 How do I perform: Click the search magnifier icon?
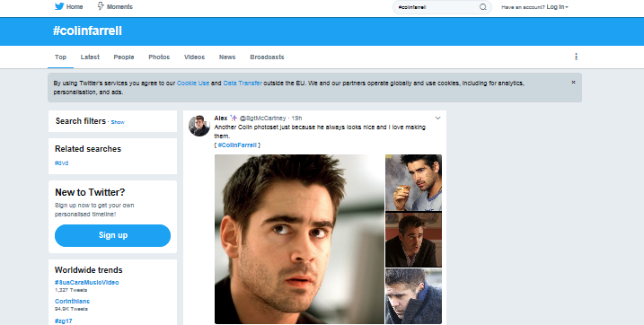pyautogui.click(x=483, y=7)
